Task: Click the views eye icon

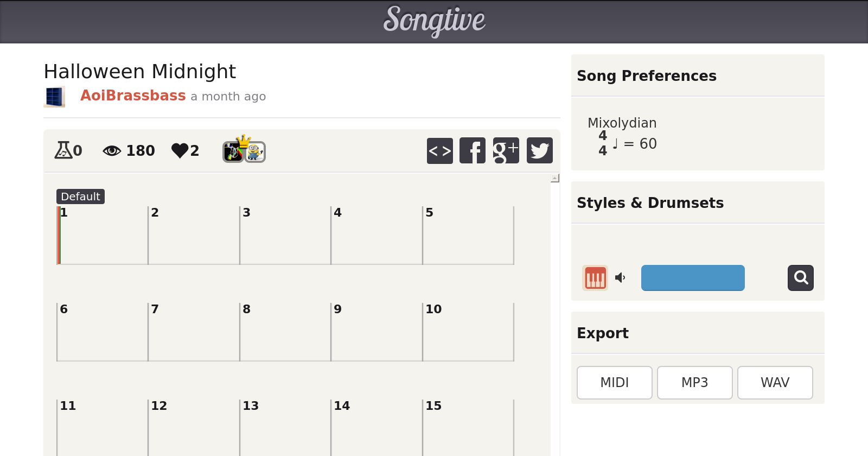Action: 112,150
